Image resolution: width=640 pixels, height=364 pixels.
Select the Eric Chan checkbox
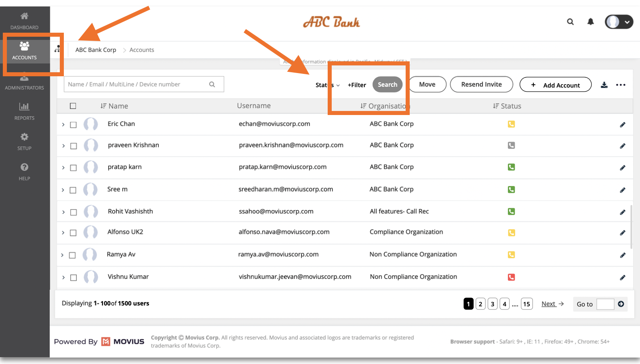pos(74,125)
